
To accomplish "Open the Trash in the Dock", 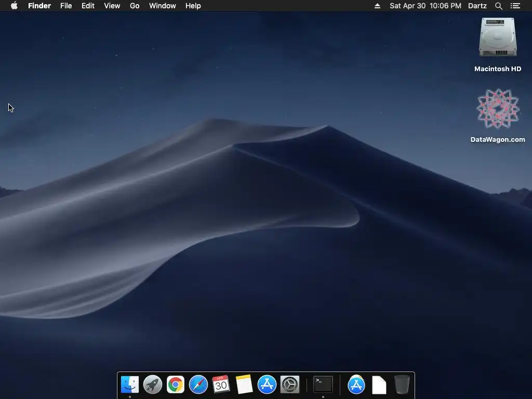I will pos(402,385).
